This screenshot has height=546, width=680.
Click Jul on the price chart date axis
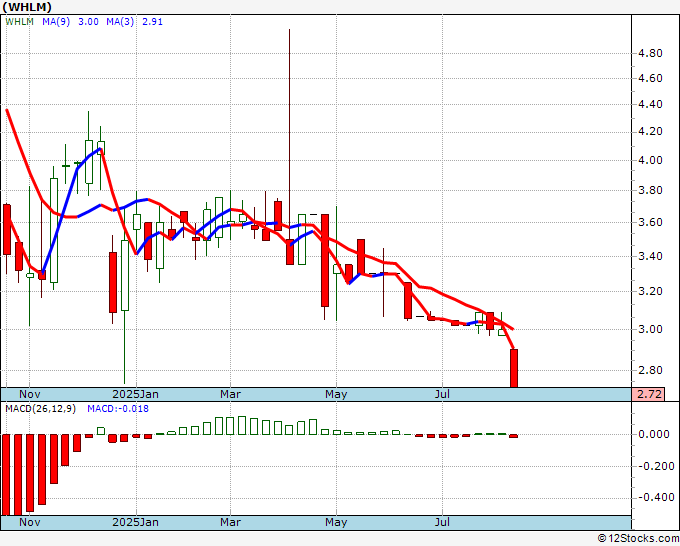click(442, 394)
